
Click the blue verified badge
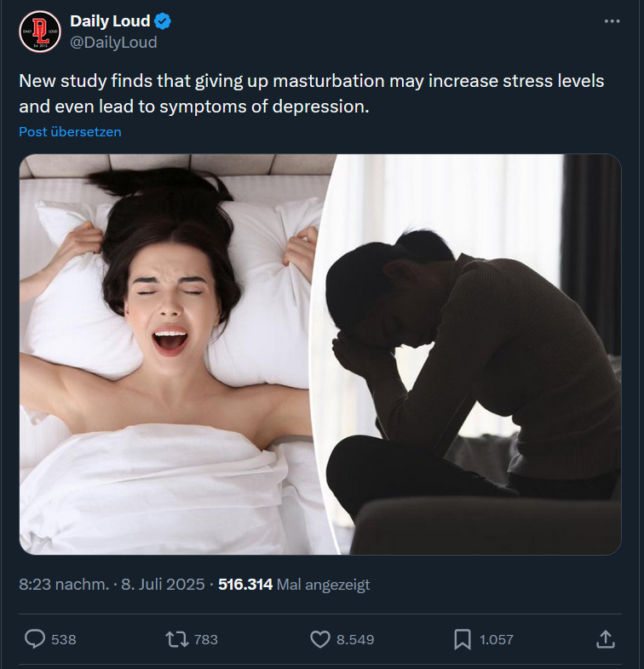point(163,21)
